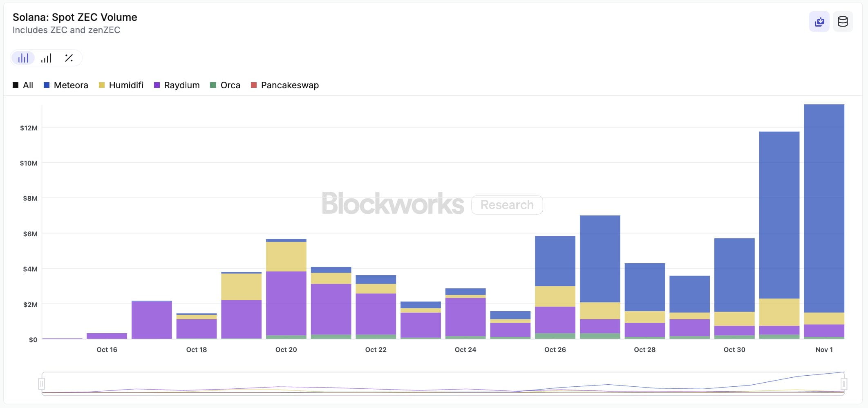Toggle the Humidifi series visibility
868x408 pixels.
[126, 85]
